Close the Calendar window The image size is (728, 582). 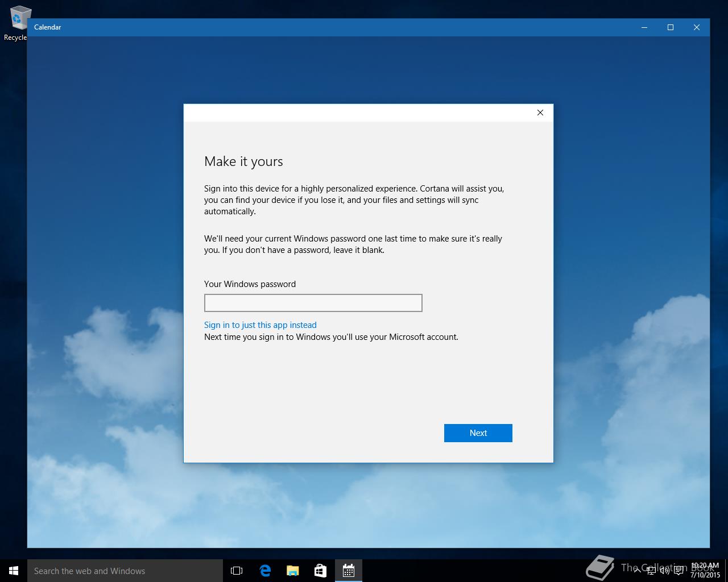(697, 27)
